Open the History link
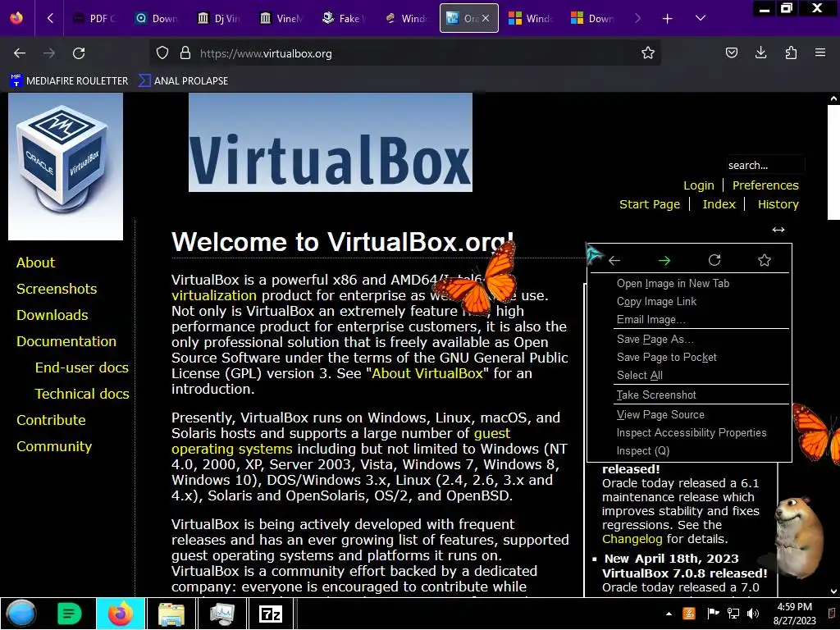 coord(778,204)
